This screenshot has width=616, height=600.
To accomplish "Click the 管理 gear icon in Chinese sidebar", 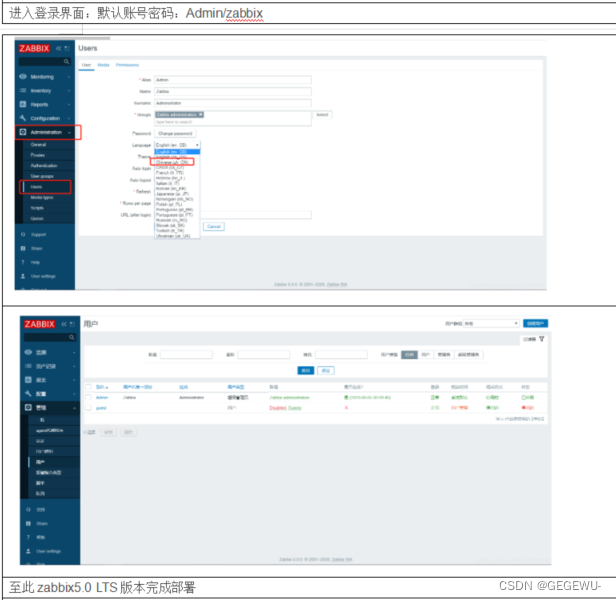I will tap(28, 407).
